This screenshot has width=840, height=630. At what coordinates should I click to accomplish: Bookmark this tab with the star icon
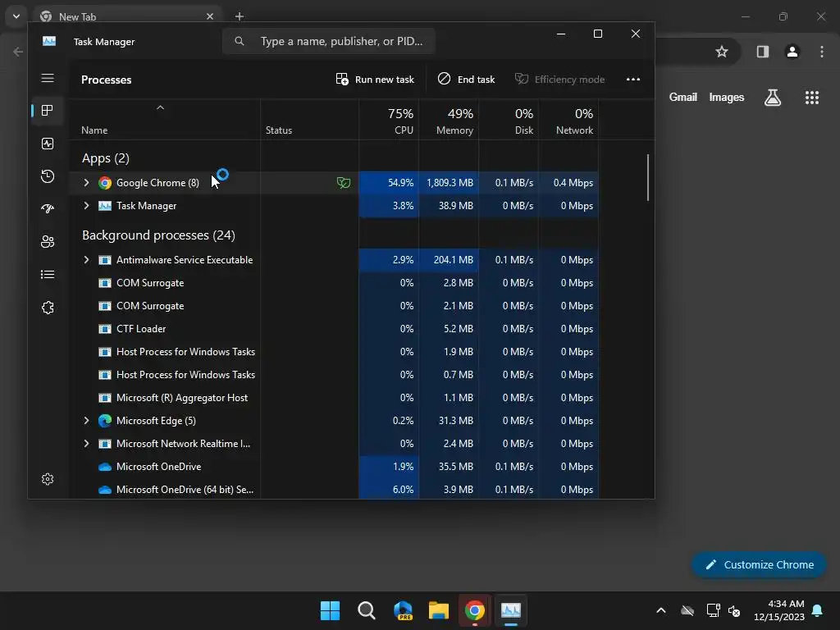click(722, 52)
